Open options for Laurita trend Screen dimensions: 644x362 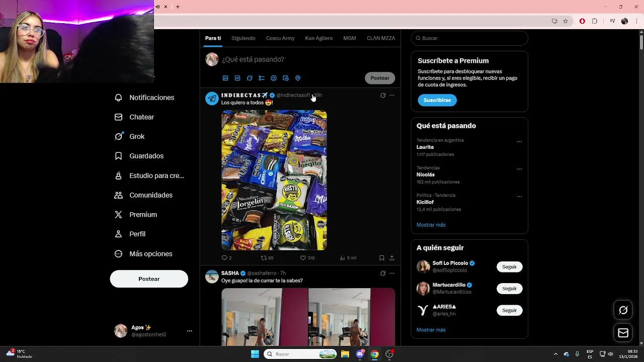point(519,142)
